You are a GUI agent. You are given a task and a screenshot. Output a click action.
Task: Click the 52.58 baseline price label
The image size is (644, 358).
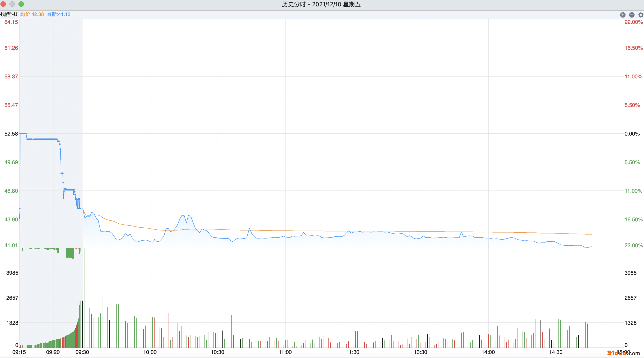11,134
